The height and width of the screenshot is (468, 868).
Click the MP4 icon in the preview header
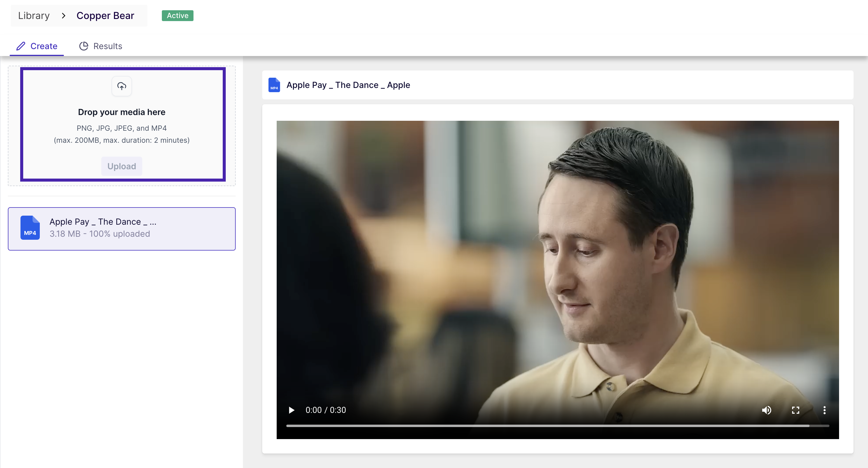click(274, 85)
